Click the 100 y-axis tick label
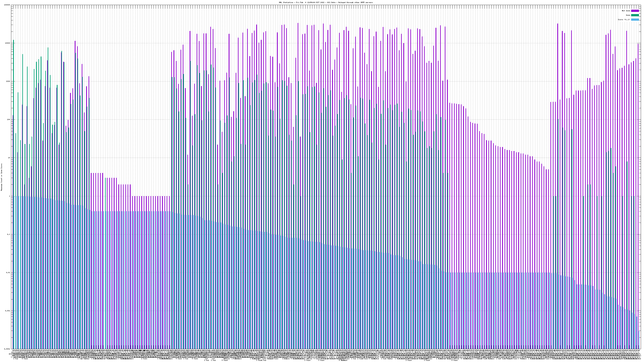 click(x=8, y=120)
